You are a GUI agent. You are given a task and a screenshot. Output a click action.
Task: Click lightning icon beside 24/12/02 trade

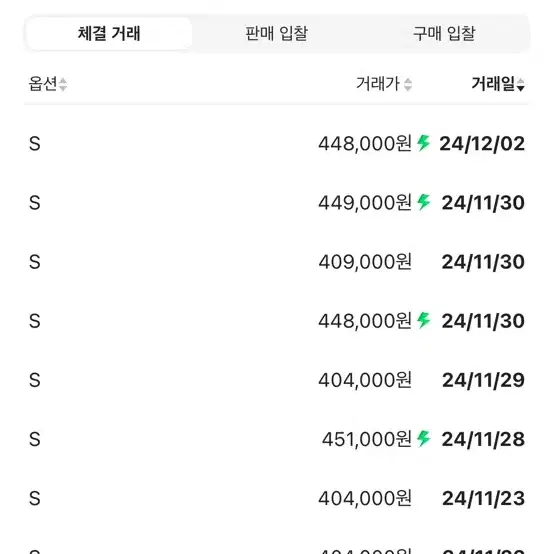coord(423,143)
